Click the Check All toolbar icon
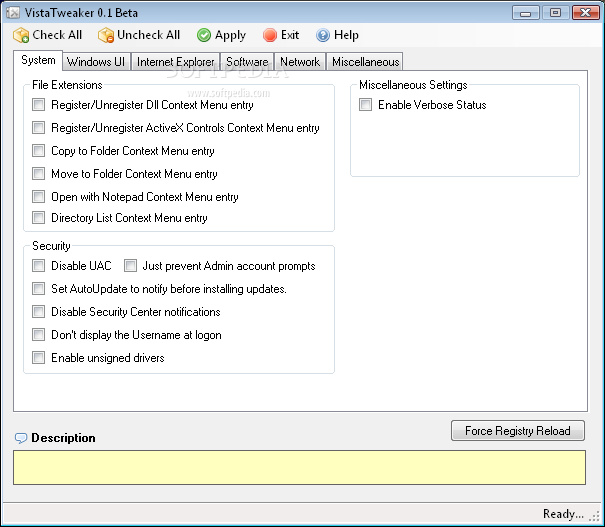605x527 pixels. click(x=21, y=35)
